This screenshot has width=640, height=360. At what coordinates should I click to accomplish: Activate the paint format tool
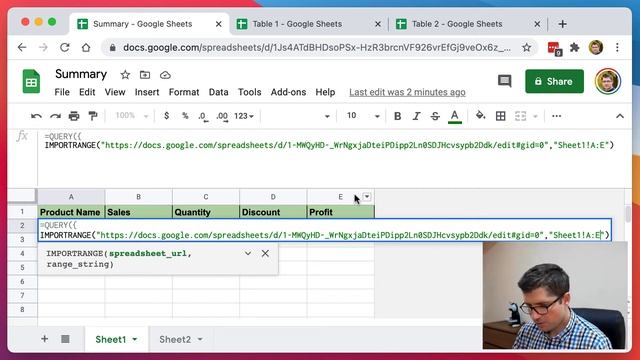tap(93, 116)
